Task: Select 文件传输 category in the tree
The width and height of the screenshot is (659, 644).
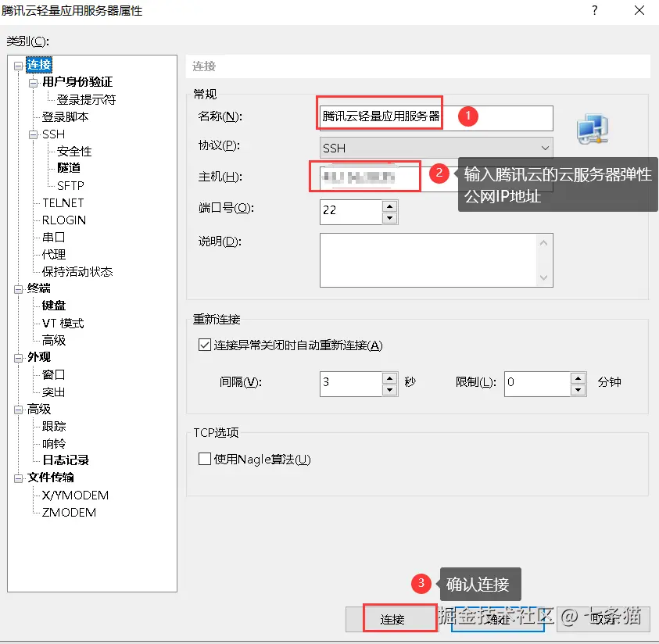Action: click(51, 478)
